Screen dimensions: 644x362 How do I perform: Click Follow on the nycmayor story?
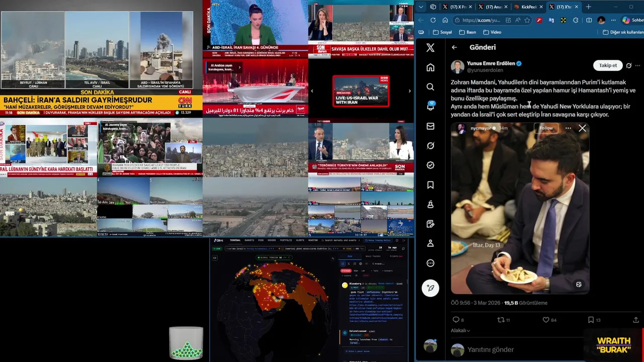546,128
